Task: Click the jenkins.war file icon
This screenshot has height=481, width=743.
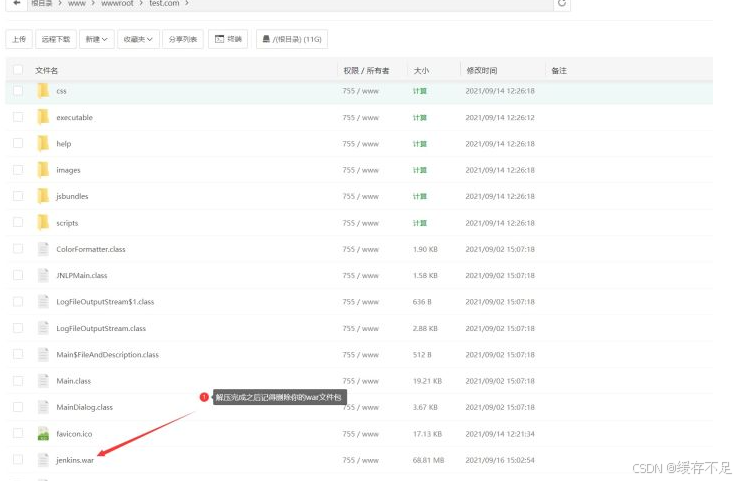Action: pos(43,460)
